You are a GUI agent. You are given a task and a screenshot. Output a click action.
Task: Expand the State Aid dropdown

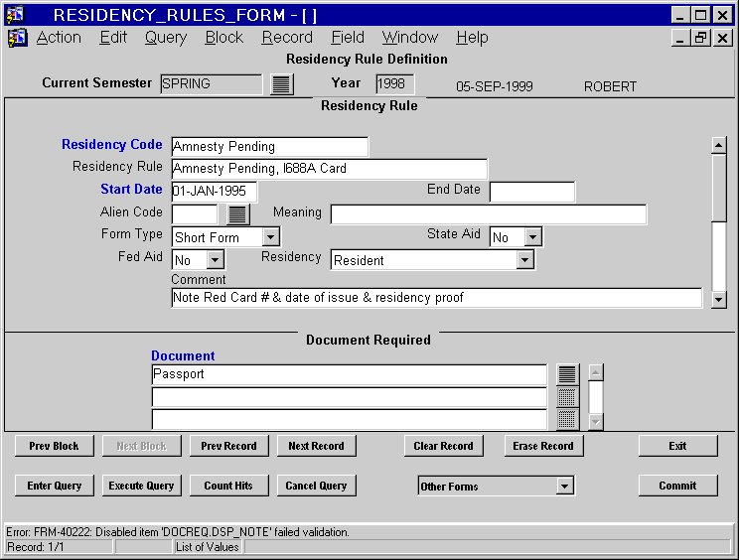click(532, 237)
